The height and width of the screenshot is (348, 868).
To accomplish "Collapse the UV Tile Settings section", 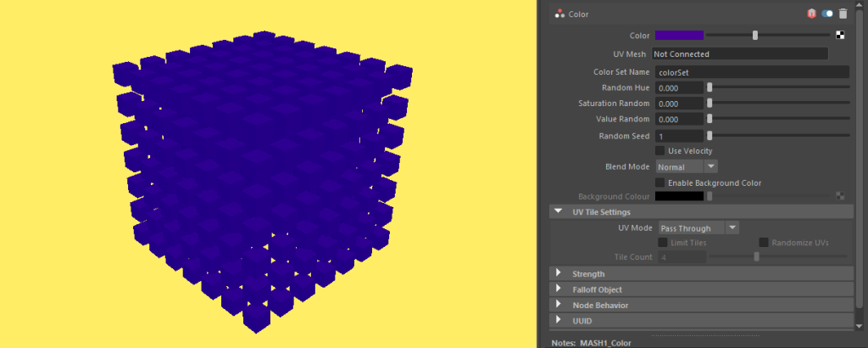I will point(559,212).
